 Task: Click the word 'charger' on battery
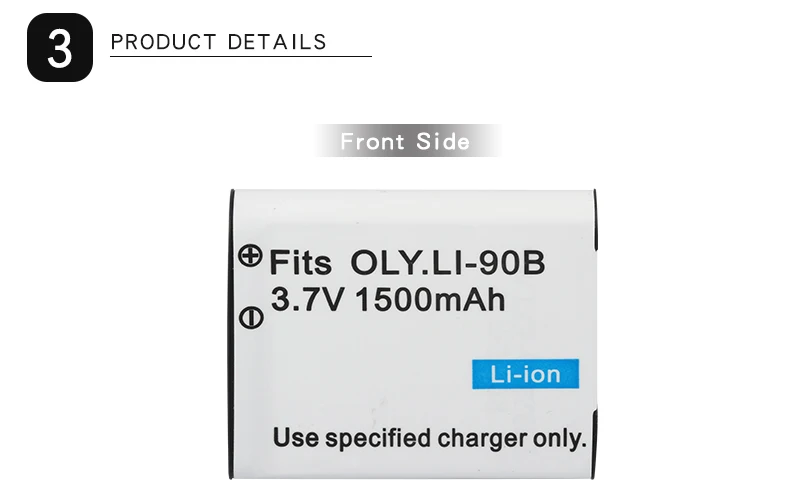tap(483, 439)
